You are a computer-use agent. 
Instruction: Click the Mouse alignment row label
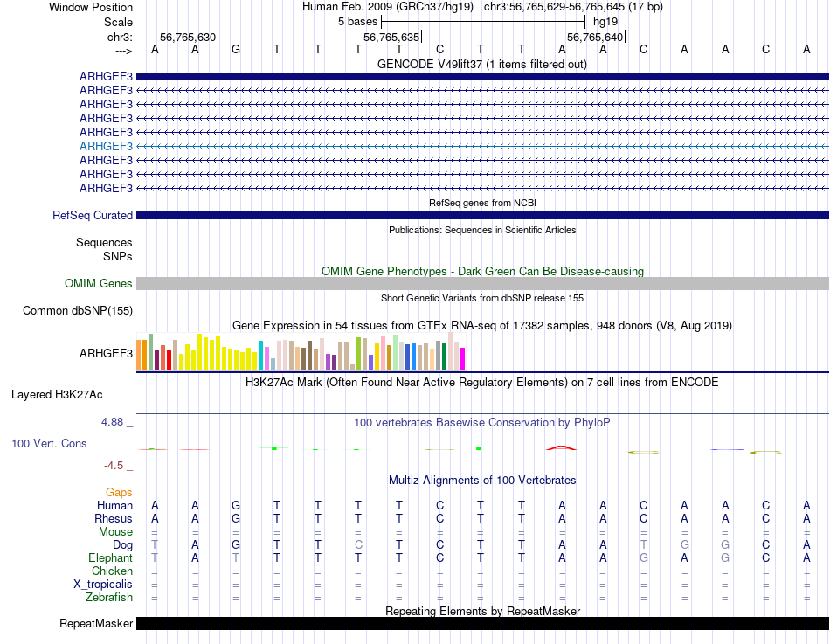(x=115, y=532)
